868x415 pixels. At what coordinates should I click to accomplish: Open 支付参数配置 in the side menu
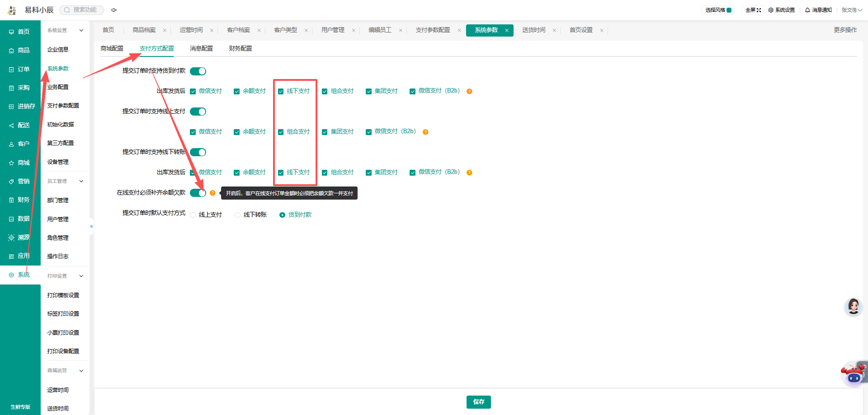[63, 106]
